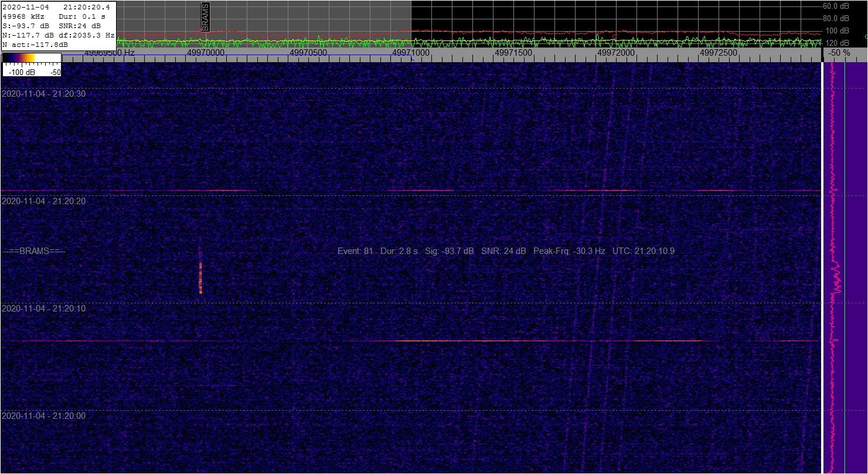
Task: Click the 100 dB scale label
Action: [x=837, y=31]
